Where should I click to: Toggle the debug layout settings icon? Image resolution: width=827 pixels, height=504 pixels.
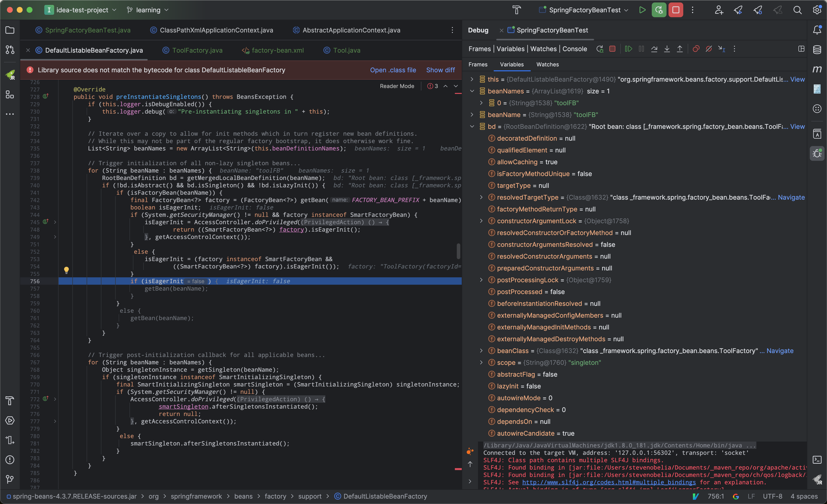[801, 49]
